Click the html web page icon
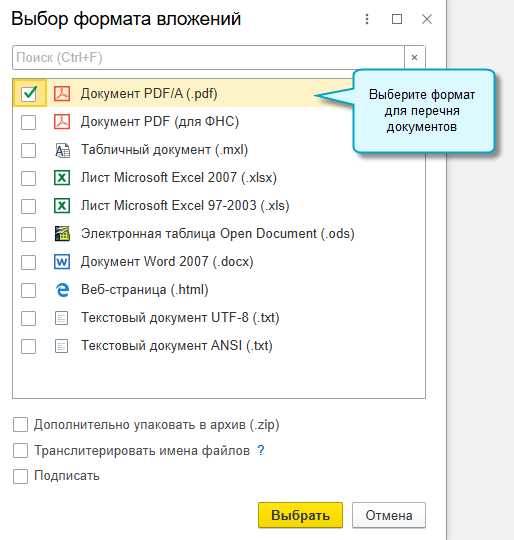The height and width of the screenshot is (540, 514). (x=62, y=290)
